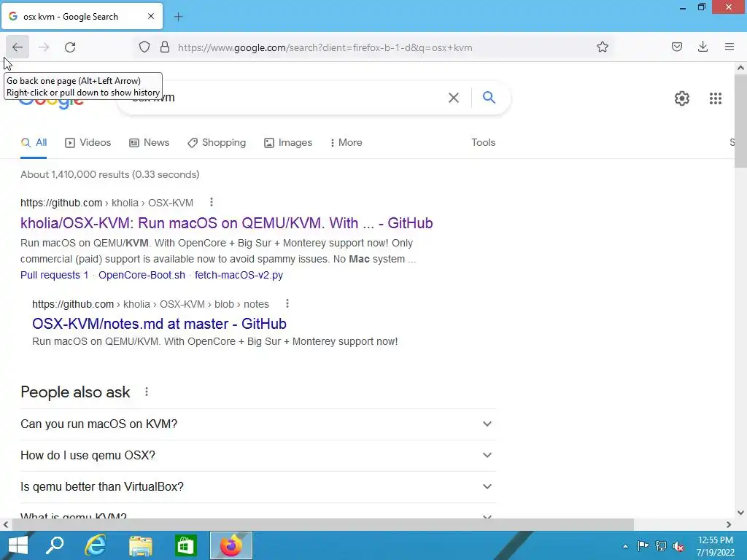View site security padlock info
The image size is (747, 560).
(x=165, y=47)
